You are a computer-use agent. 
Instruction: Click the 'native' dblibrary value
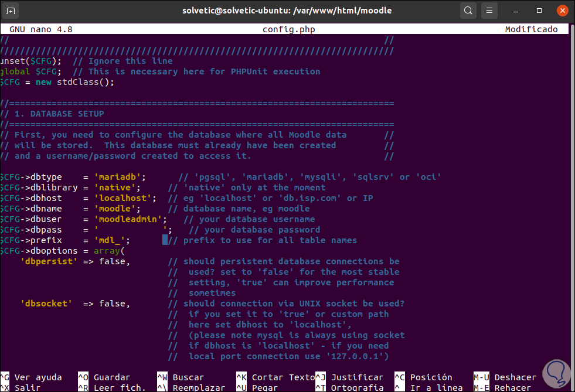[x=115, y=188]
